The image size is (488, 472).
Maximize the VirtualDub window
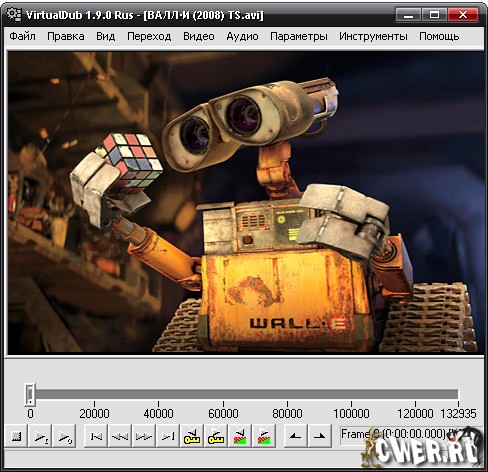(434, 15)
